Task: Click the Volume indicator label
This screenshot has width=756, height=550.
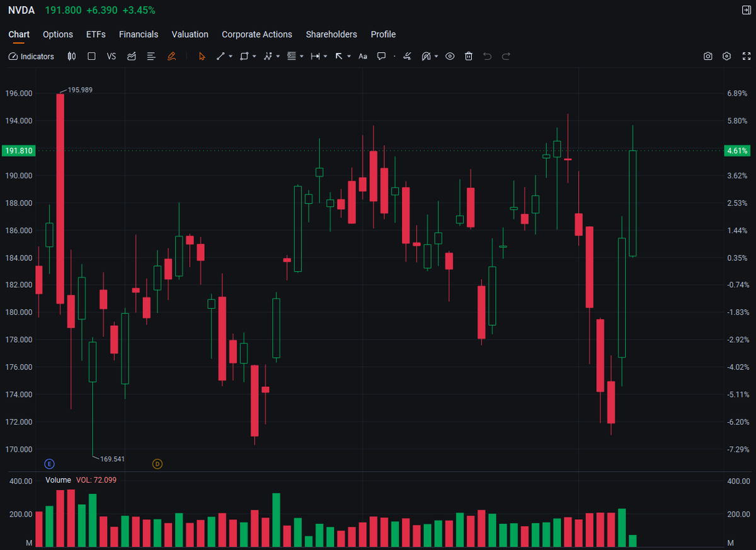Action: pyautogui.click(x=58, y=480)
